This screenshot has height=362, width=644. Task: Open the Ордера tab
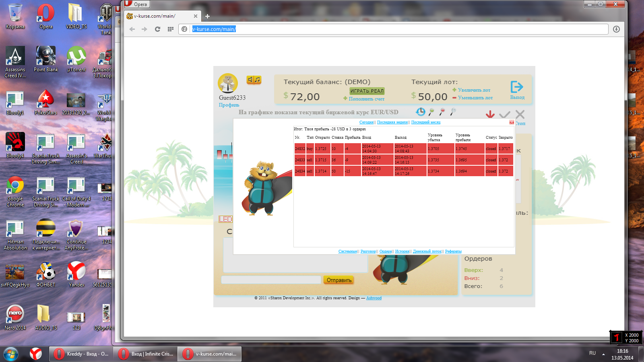tap(386, 251)
